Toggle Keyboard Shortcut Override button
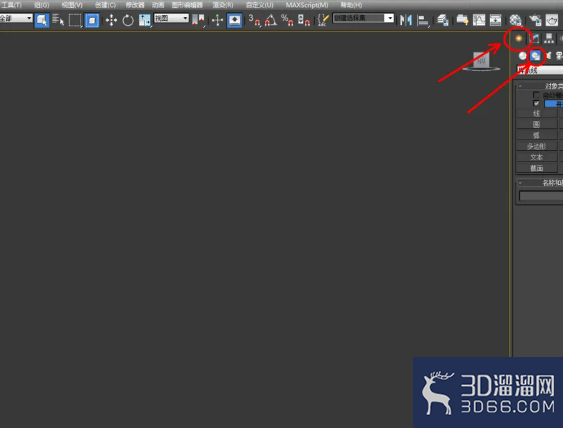This screenshot has height=428, width=563. coord(234,20)
